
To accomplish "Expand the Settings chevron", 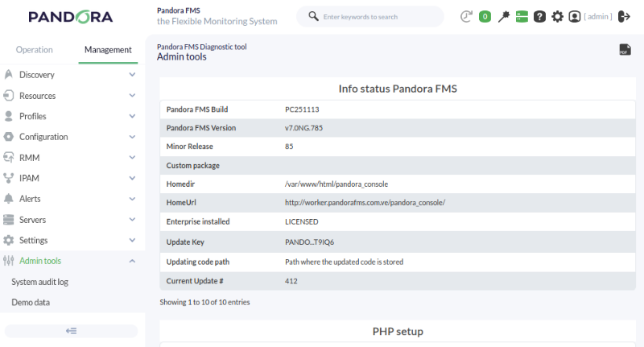I will (x=132, y=240).
